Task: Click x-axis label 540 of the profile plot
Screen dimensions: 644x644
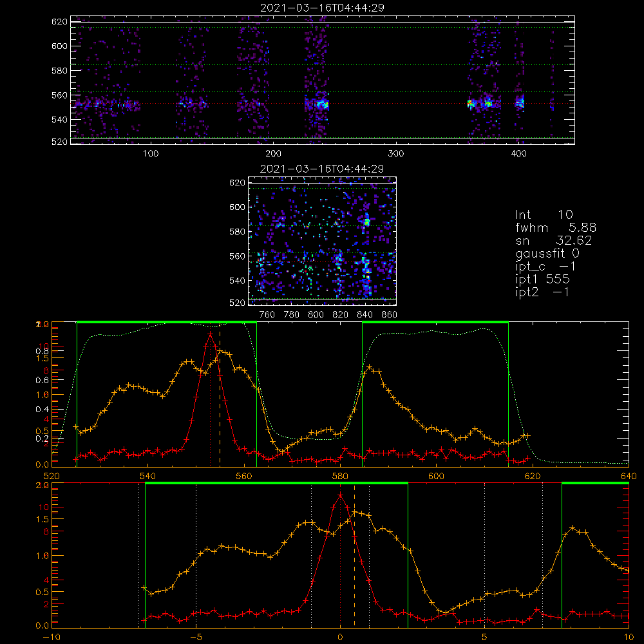Action: pos(148,477)
